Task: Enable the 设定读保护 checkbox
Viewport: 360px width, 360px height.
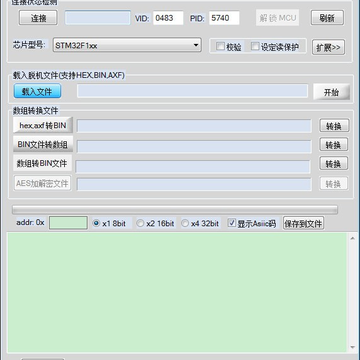Action: (255, 46)
